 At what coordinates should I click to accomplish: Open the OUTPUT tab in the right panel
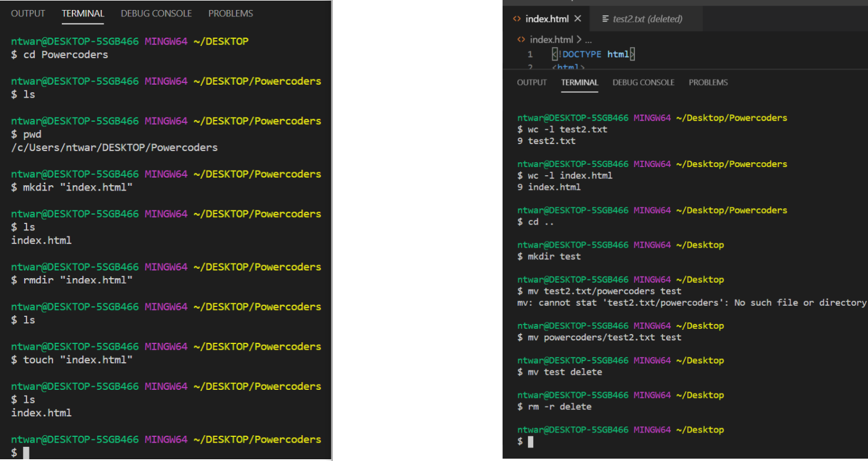(x=531, y=82)
